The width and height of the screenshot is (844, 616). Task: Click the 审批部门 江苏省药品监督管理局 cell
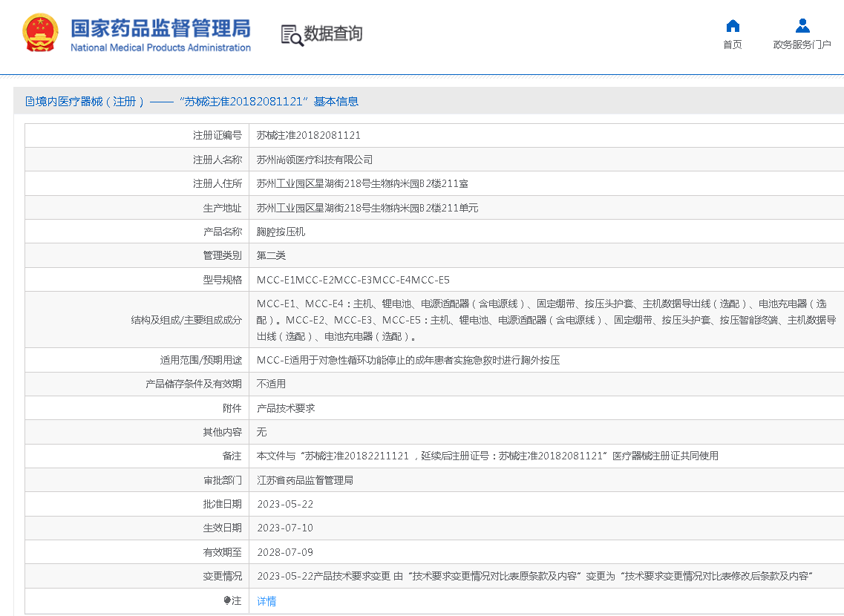tap(307, 480)
